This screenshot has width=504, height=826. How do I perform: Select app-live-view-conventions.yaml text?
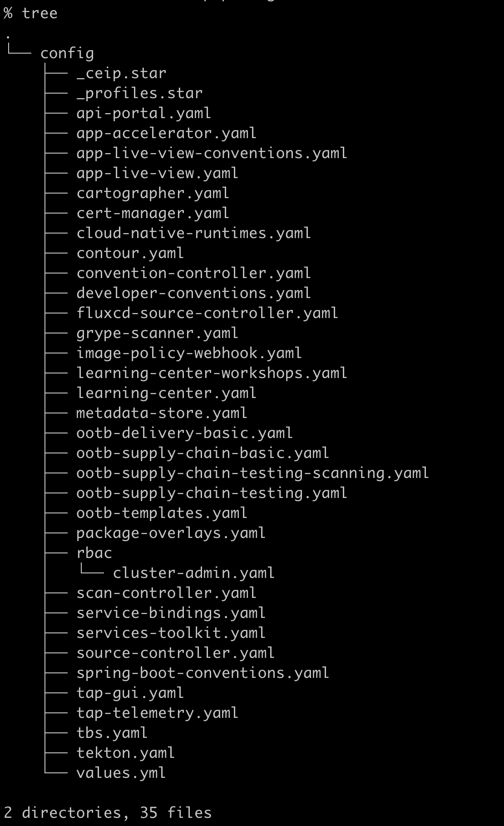tap(212, 154)
